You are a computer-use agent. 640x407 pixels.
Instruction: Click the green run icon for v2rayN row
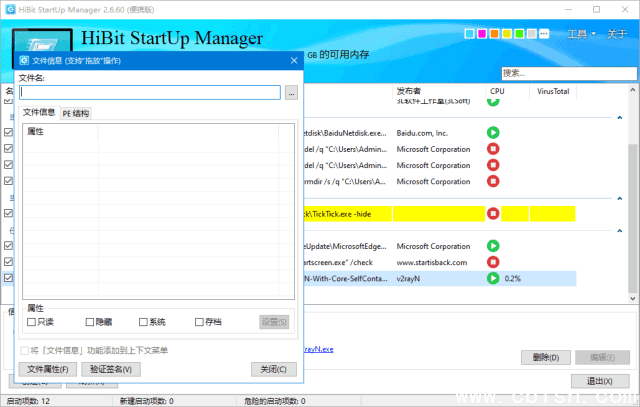pos(493,279)
